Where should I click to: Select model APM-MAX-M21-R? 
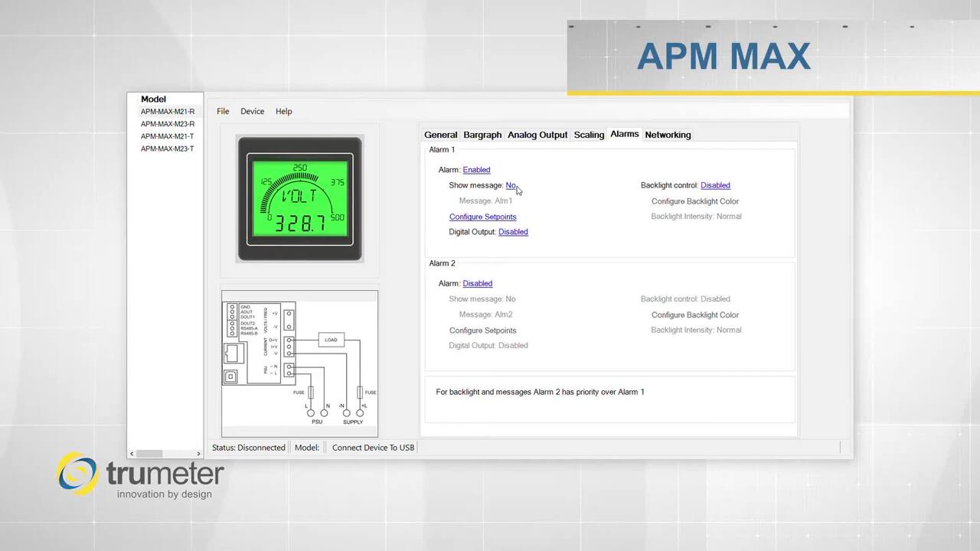click(x=168, y=112)
